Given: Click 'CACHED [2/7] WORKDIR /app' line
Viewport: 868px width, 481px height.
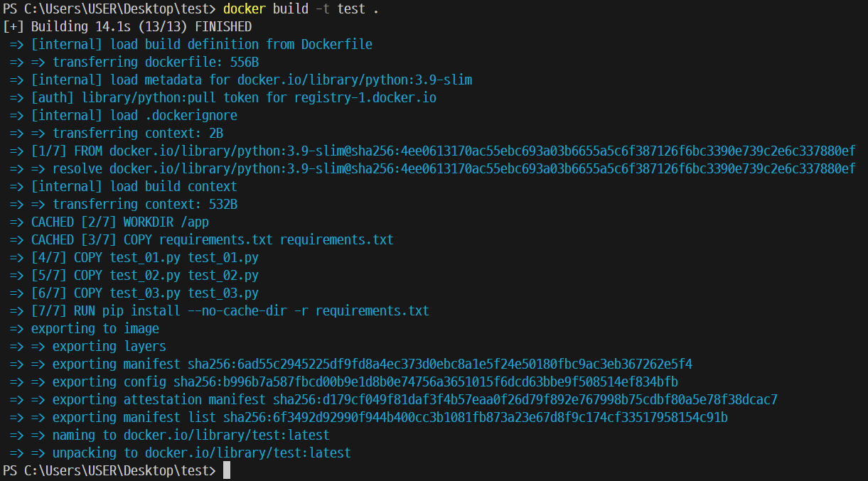Looking at the screenshot, I should (109, 222).
